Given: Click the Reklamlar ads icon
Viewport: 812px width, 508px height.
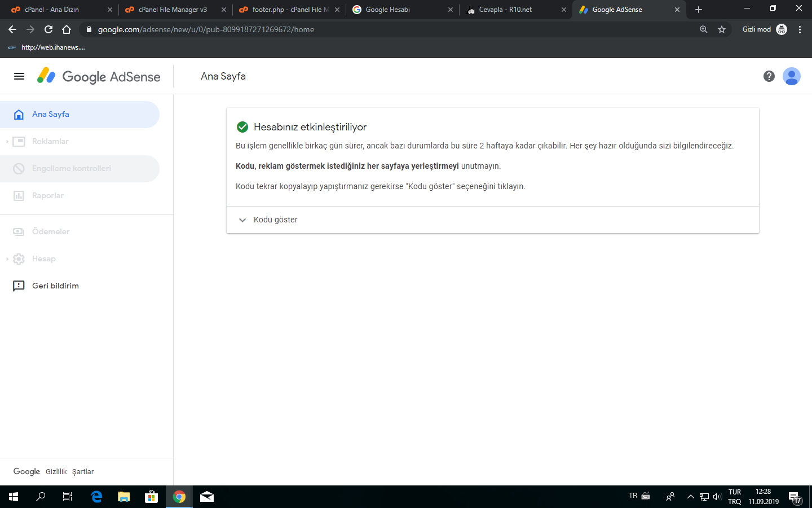Looking at the screenshot, I should coord(19,142).
